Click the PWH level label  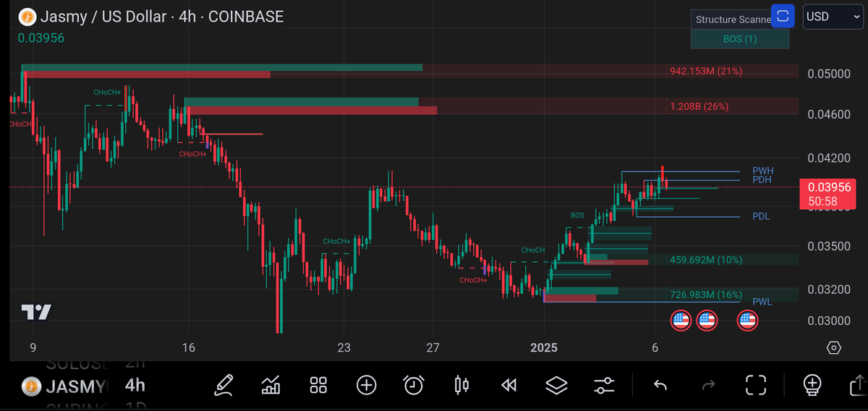click(x=763, y=171)
